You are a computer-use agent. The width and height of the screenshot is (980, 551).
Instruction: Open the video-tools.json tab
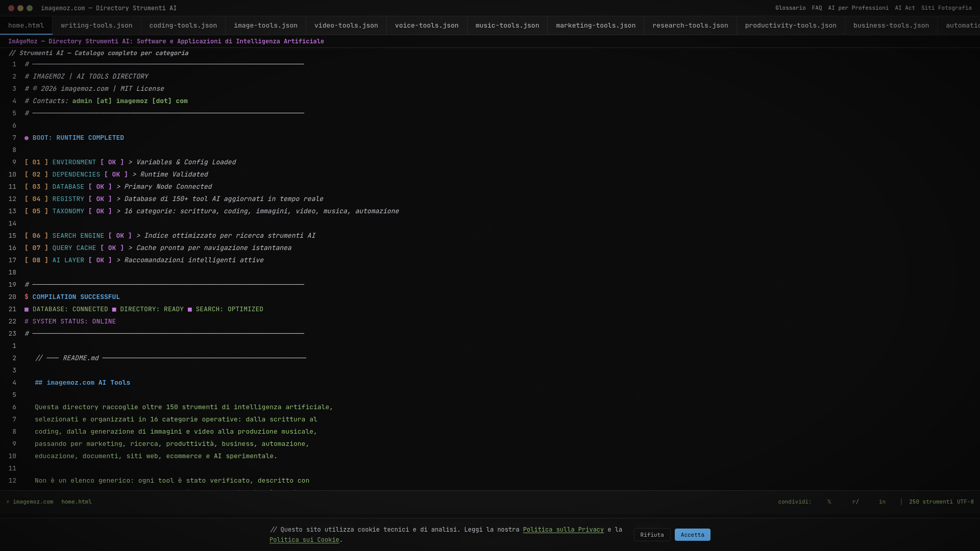pyautogui.click(x=346, y=26)
